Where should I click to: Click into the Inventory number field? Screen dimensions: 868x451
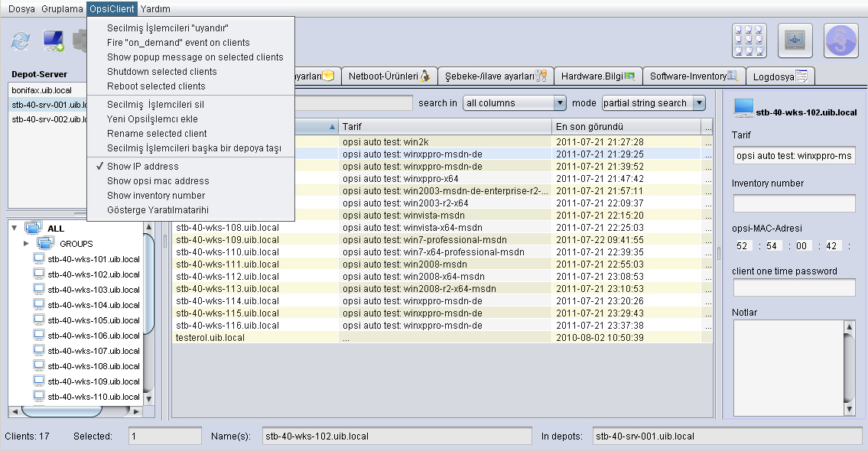click(794, 203)
